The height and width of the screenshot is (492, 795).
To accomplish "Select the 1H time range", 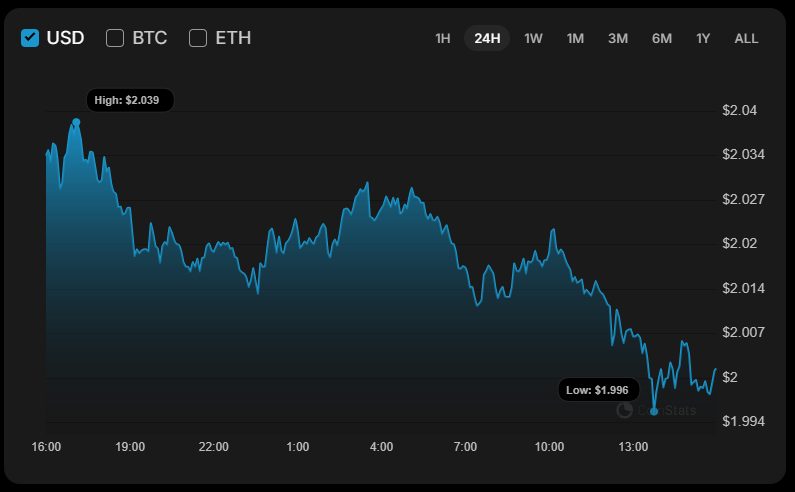I will (443, 38).
